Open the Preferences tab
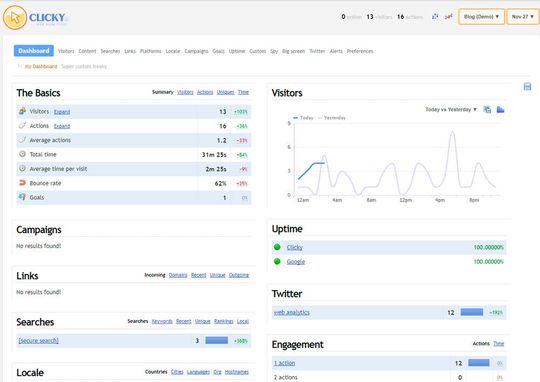Screen dimensions: 540x382 (x=360, y=51)
